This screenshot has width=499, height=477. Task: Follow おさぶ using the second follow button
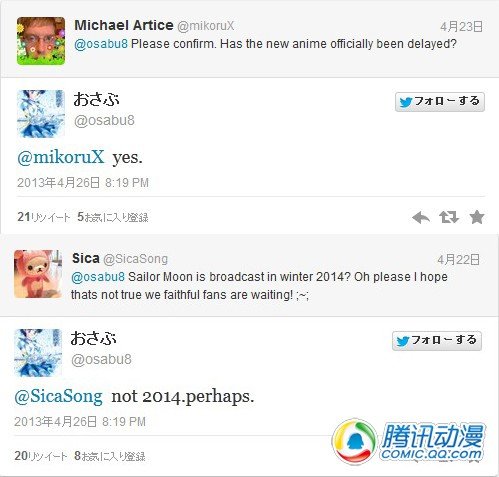437,341
